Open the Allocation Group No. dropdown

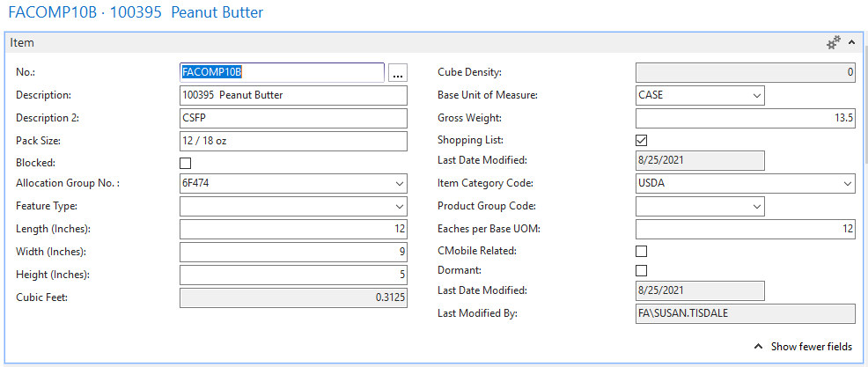[398, 184]
